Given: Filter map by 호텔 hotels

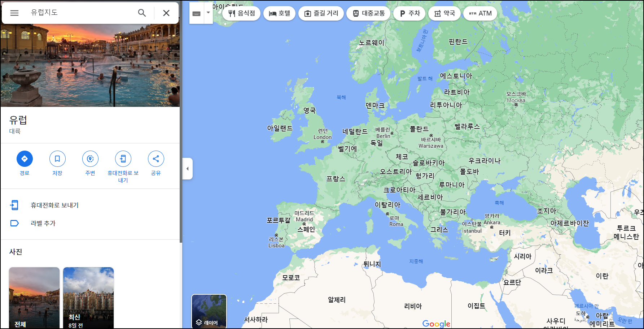Looking at the screenshot, I should tap(280, 13).
